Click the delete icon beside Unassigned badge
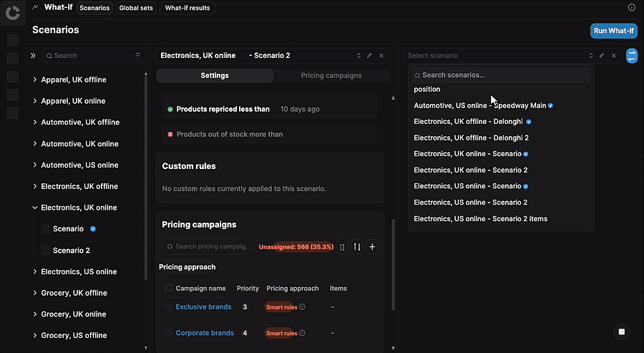Screen dimensions: 644x353 coord(342,247)
